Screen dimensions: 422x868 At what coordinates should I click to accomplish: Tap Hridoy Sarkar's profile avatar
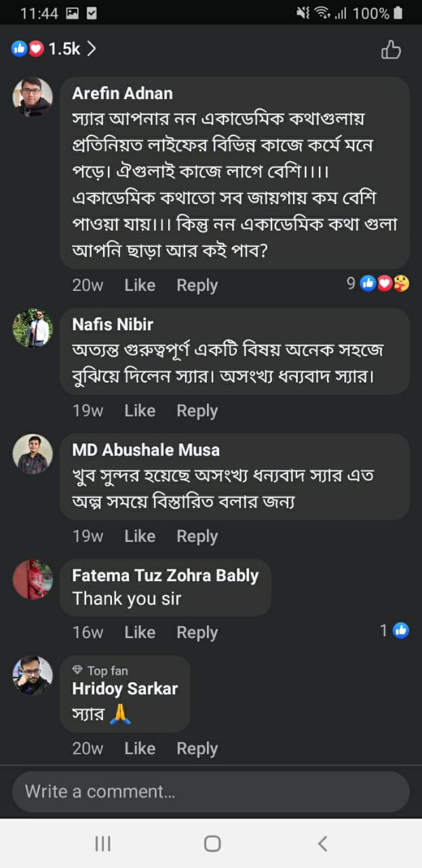33,675
